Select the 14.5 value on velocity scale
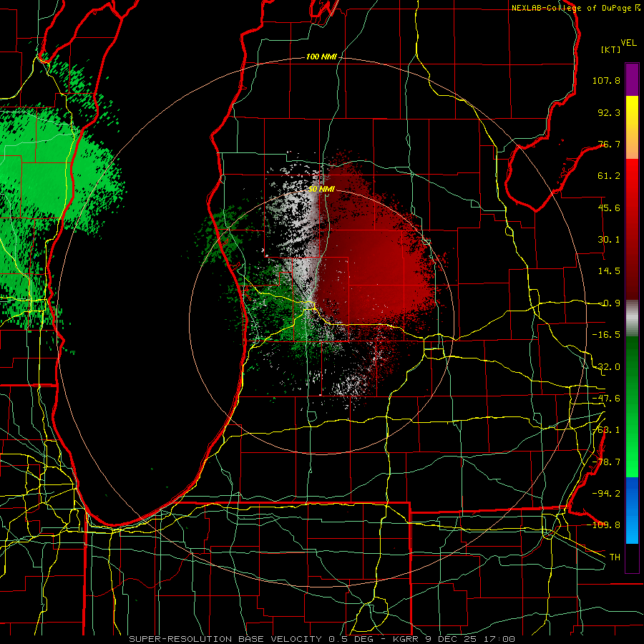This screenshot has height=644, width=644. coord(609,271)
